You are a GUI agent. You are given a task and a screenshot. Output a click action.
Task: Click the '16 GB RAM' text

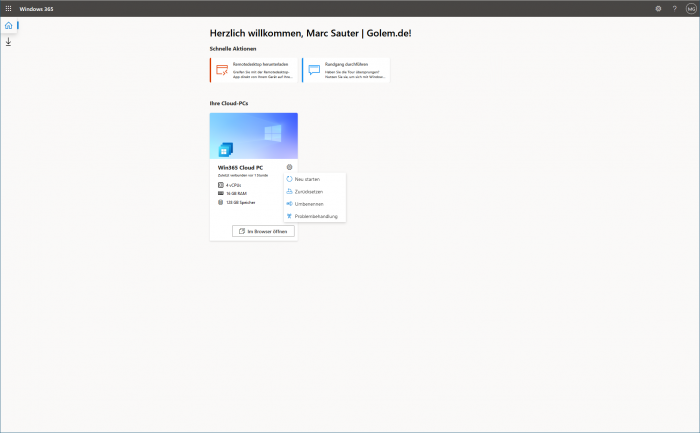point(236,194)
